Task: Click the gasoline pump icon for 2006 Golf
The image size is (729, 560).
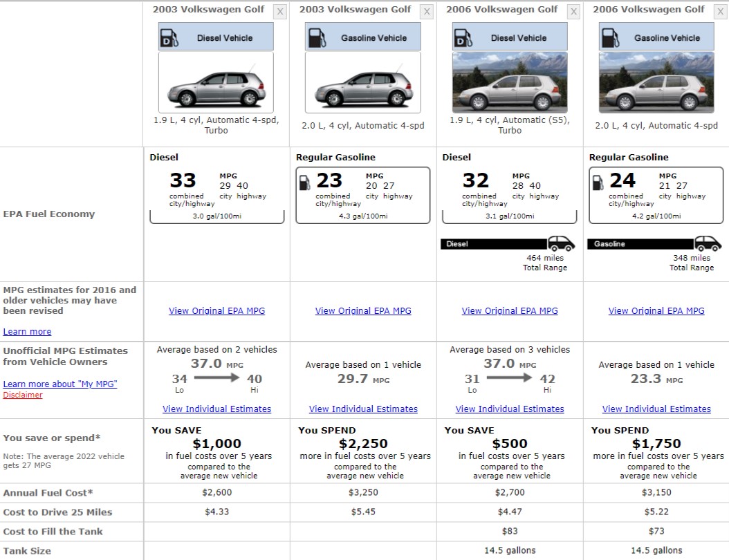Action: (610, 38)
